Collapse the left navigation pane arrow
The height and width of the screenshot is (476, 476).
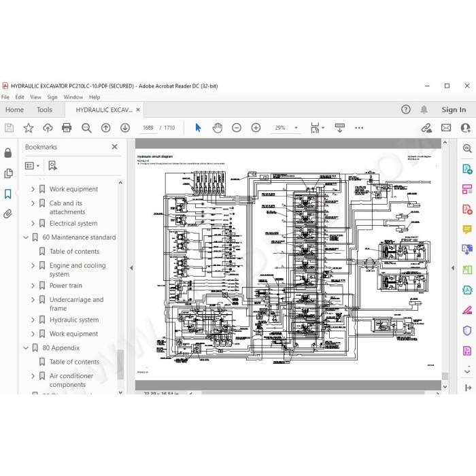tap(131, 268)
